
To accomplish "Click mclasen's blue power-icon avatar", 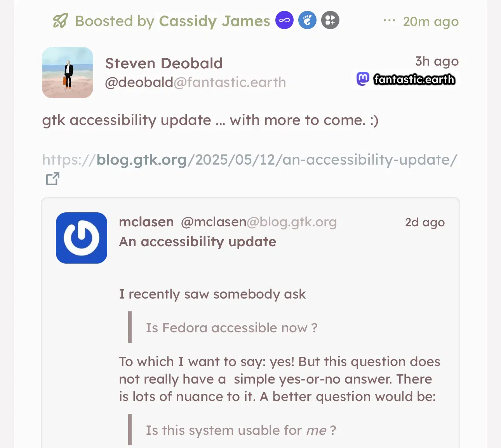I will [82, 238].
